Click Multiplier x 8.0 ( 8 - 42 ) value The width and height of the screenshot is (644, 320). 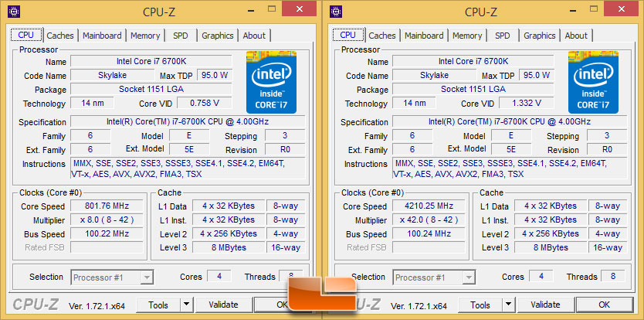click(x=107, y=220)
